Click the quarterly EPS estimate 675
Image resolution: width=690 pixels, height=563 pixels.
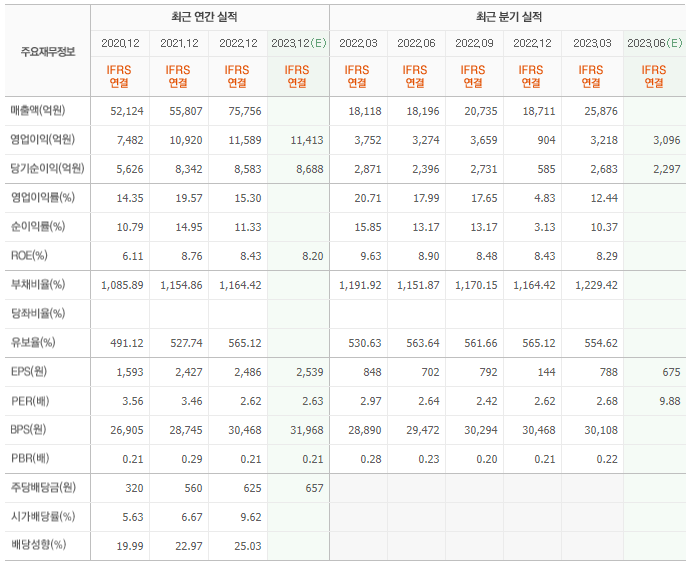click(x=672, y=372)
